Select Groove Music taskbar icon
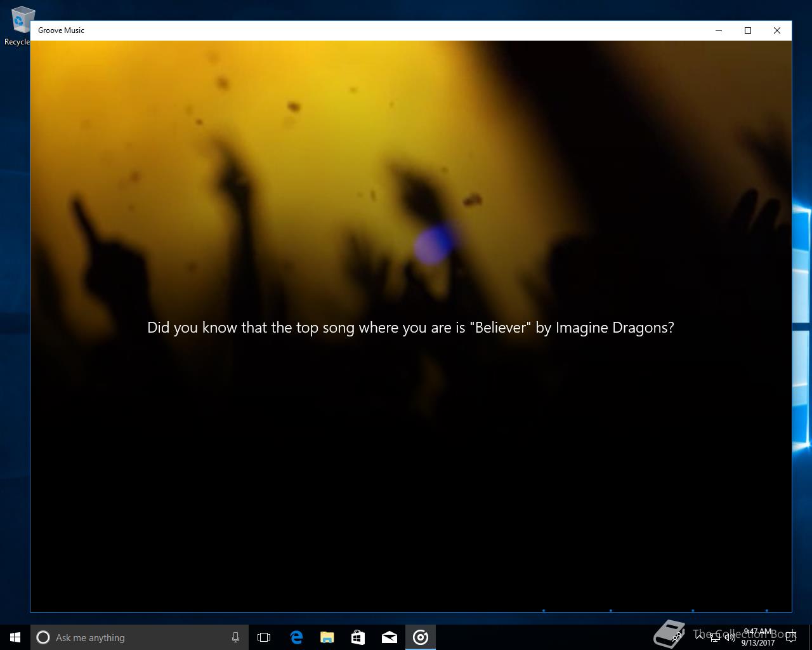The height and width of the screenshot is (650, 812). click(x=421, y=637)
